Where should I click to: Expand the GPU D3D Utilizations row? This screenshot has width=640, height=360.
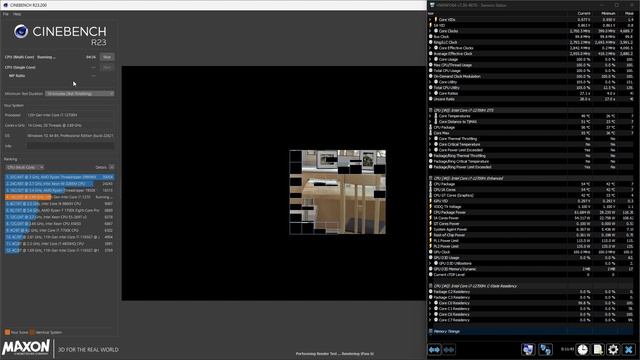click(430, 264)
